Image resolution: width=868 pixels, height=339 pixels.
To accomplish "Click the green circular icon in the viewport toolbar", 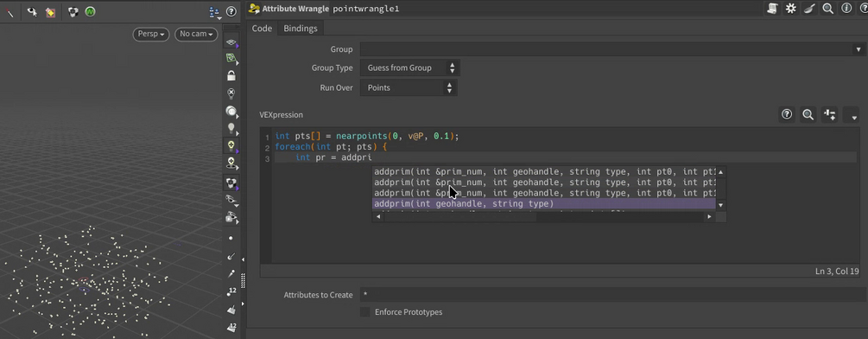I will pyautogui.click(x=90, y=11).
